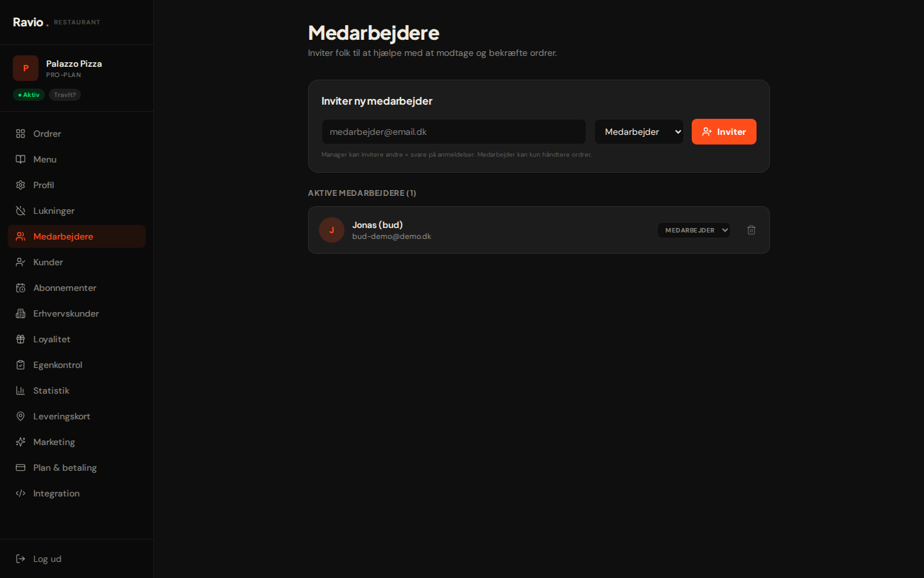The width and height of the screenshot is (924, 578).
Task: Click the Lukninger clock-off icon
Action: pos(21,211)
